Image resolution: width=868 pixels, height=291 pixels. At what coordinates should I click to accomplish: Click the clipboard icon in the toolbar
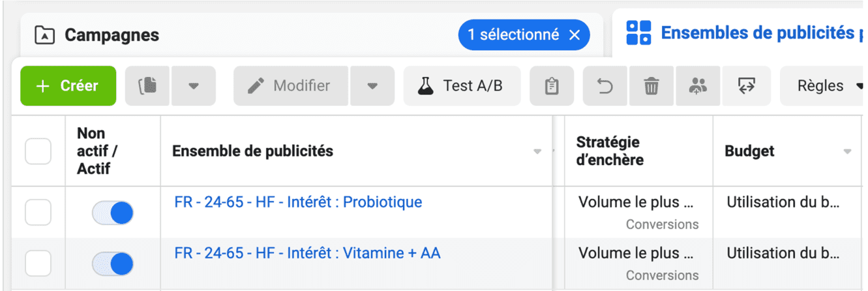(552, 85)
